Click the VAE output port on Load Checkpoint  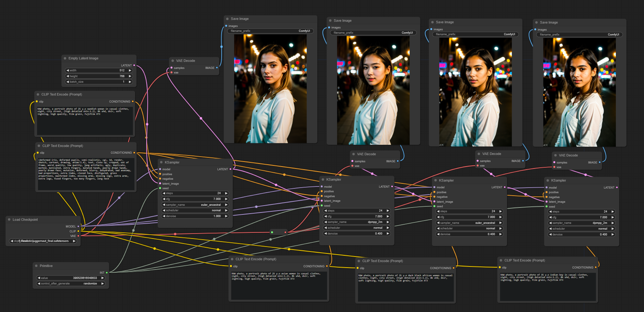79,236
